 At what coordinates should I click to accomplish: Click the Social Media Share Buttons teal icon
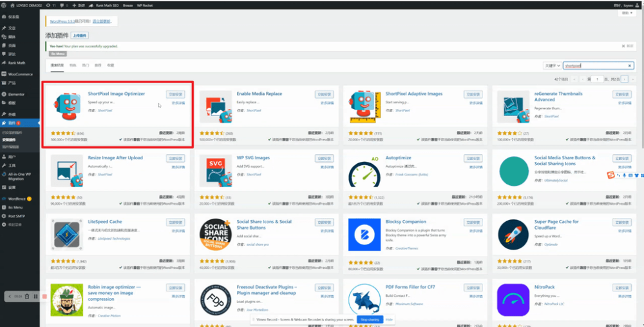coord(513,171)
